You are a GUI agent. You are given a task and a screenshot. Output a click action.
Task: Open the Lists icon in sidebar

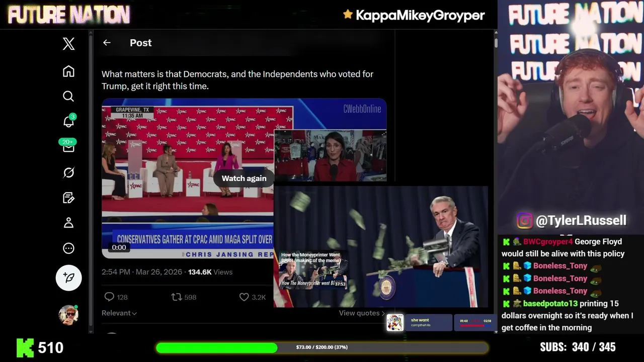tap(68, 198)
